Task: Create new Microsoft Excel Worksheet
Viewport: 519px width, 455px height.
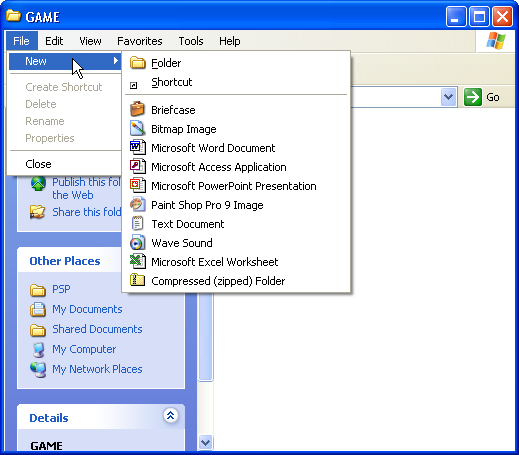Action: click(x=236, y=262)
